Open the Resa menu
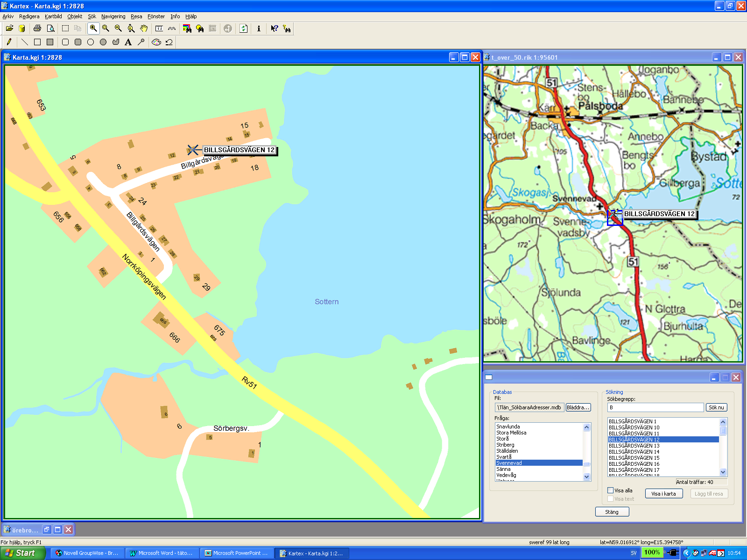This screenshot has height=560, width=747. 136,16
